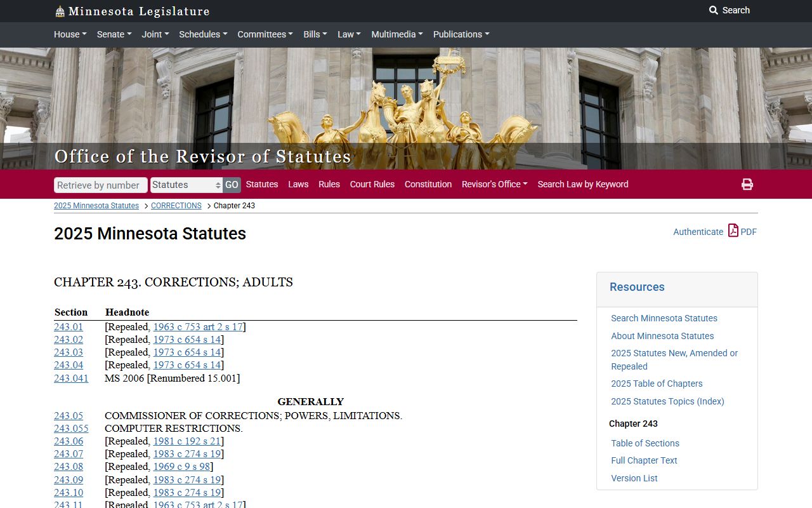The image size is (812, 508).
Task: Open section 243.041 link
Action: pyautogui.click(x=71, y=378)
